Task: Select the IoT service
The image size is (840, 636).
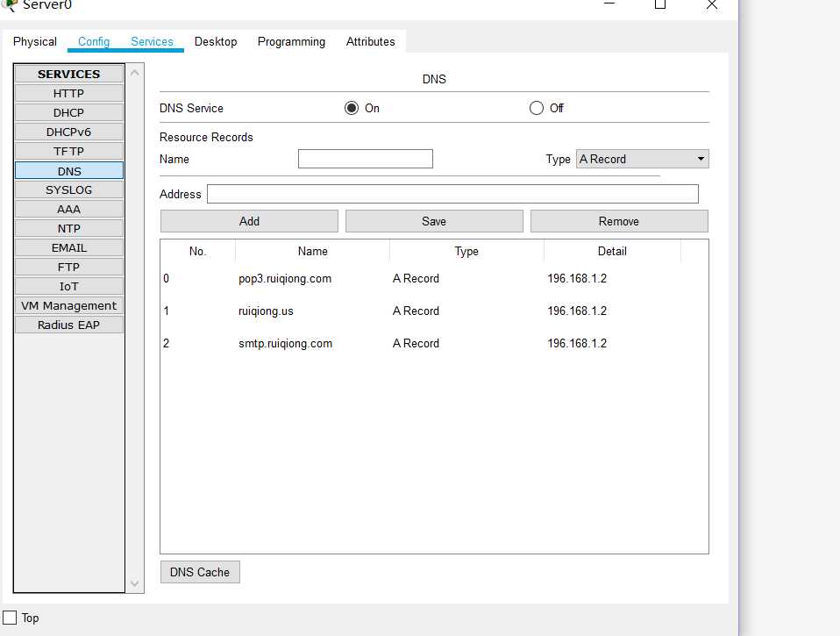Action: 69,286
